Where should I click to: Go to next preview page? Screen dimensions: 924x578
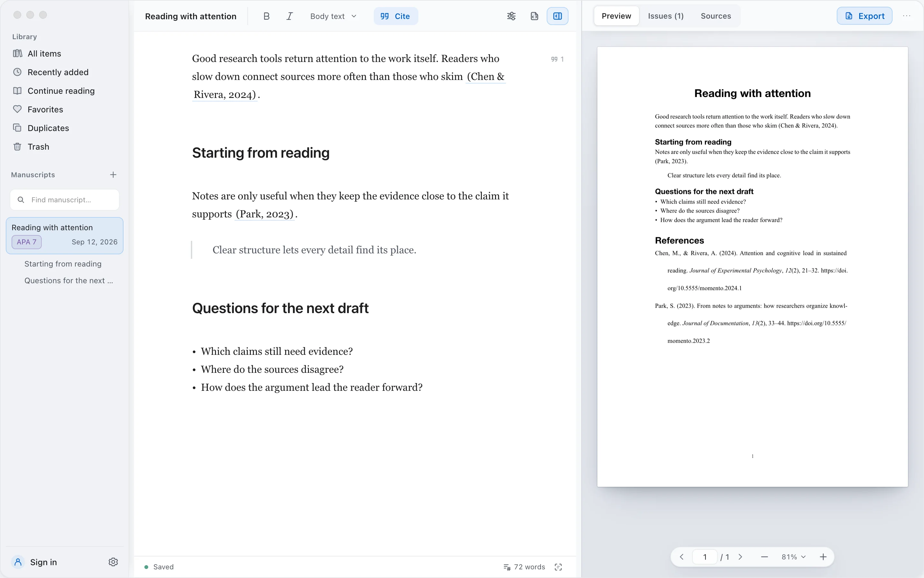740,557
